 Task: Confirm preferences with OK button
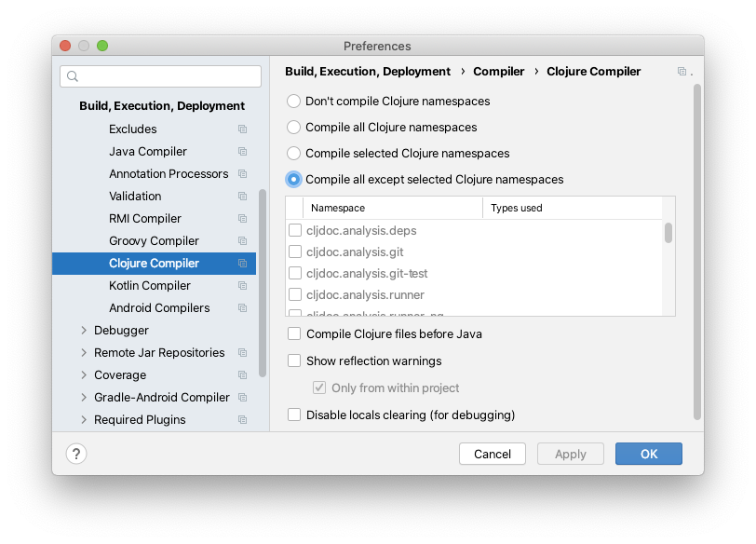pyautogui.click(x=649, y=454)
